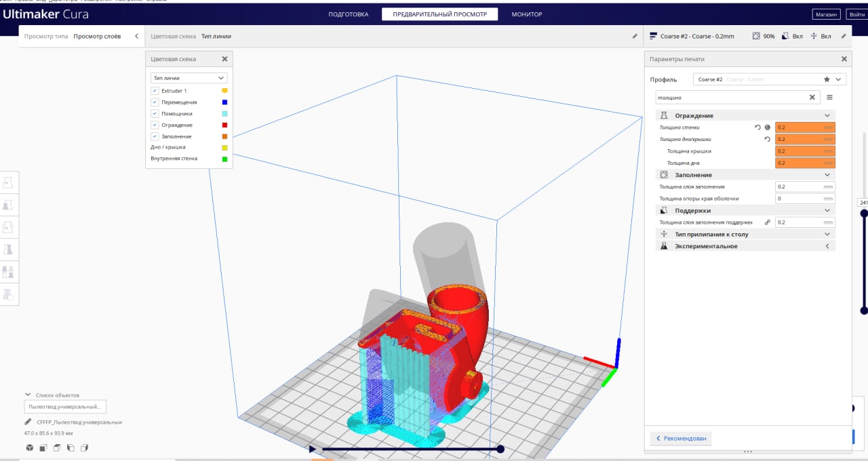Viewport: 868px width, 461px height.
Task: Switch to top view cube icon
Action: click(x=57, y=447)
